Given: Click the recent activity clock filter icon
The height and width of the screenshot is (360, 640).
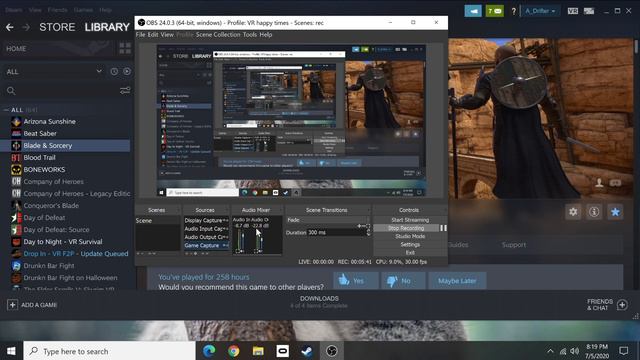Looking at the screenshot, I should click(114, 71).
